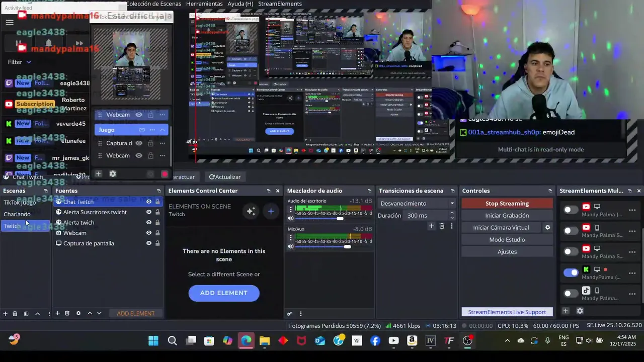Screen dimensions: 644x362
Task: Show hidden system tray icons chevron
Action: (x=507, y=341)
